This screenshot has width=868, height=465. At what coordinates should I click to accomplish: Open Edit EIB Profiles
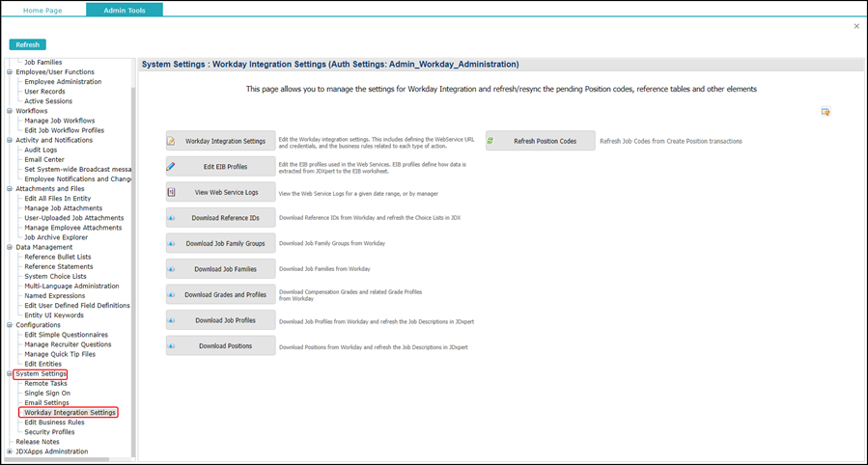click(221, 167)
